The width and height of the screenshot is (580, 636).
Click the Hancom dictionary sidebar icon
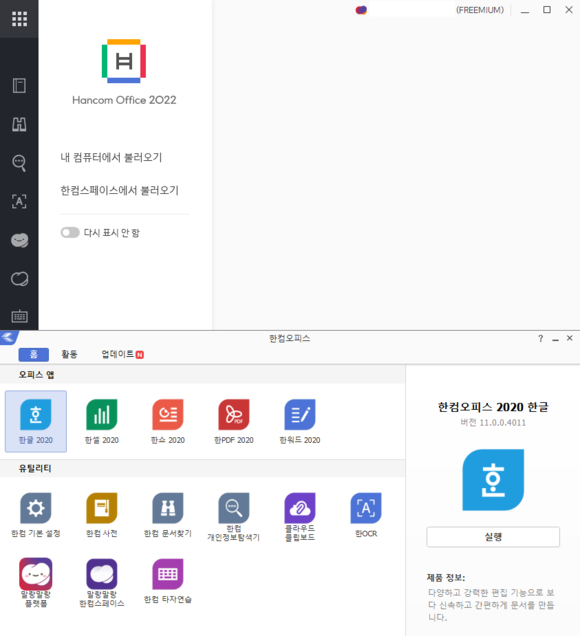[x=19, y=86]
